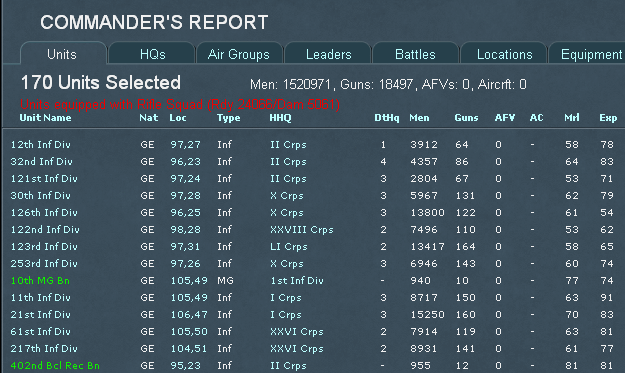The height and width of the screenshot is (373, 625).
Task: Select unit 121st Inf Div
Action: tap(44, 179)
